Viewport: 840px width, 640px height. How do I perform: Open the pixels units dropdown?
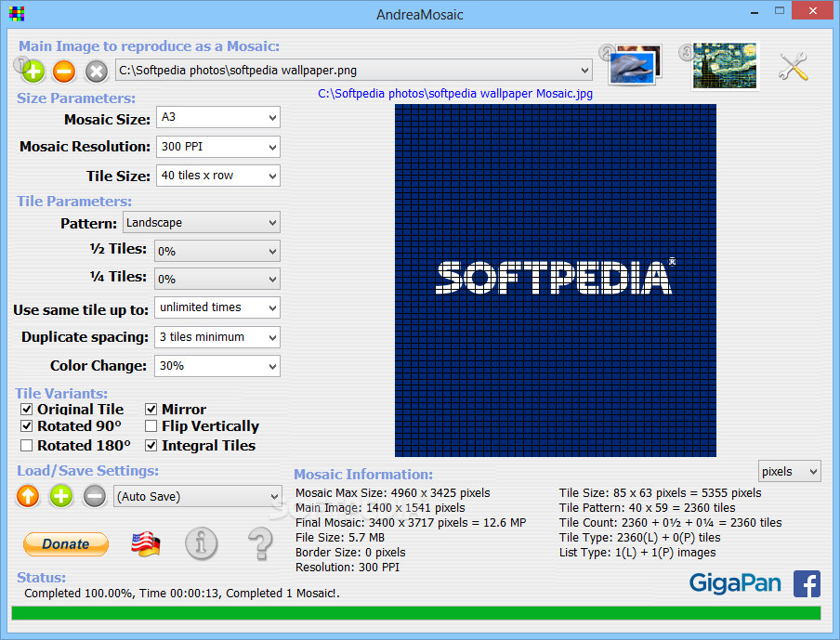click(789, 471)
